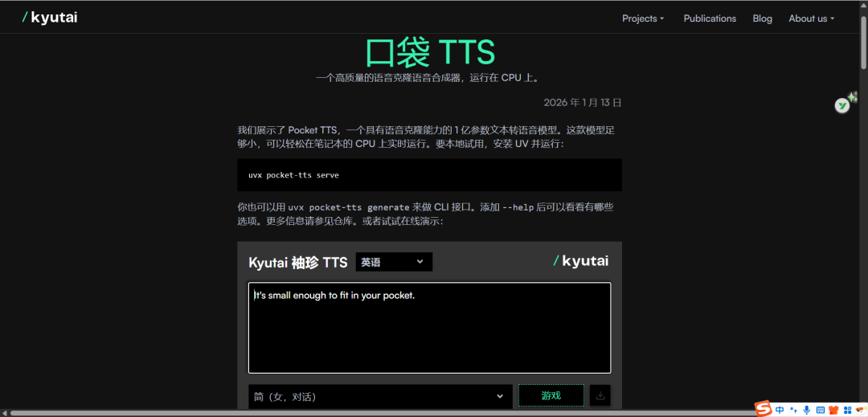Click the kyutai logo inside the demo panel
This screenshot has height=417, width=868.
coord(581,261)
